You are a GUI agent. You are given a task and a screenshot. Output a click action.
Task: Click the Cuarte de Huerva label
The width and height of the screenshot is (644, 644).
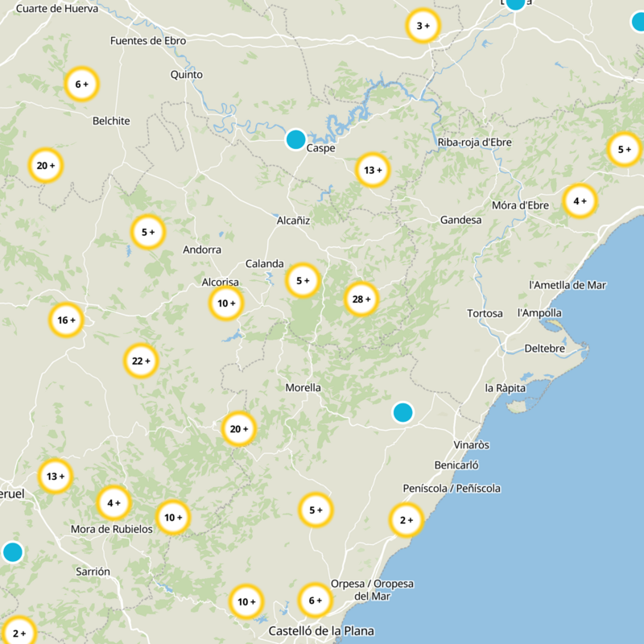[57, 9]
